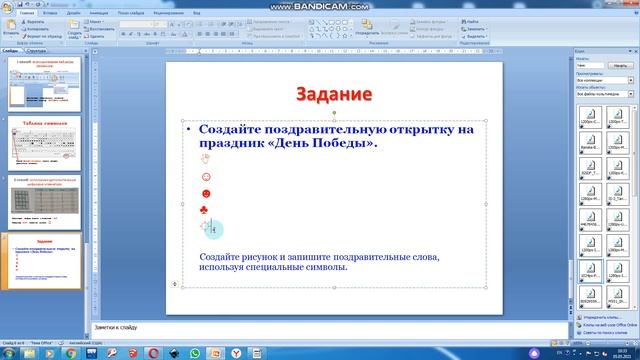This screenshot has width=640, height=360.
Task: Open File Explorer folder on the taskbar
Action: point(29,353)
